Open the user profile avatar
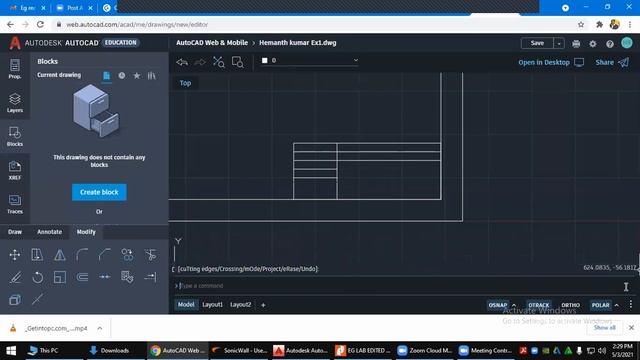This screenshot has width=640, height=360. click(x=627, y=43)
